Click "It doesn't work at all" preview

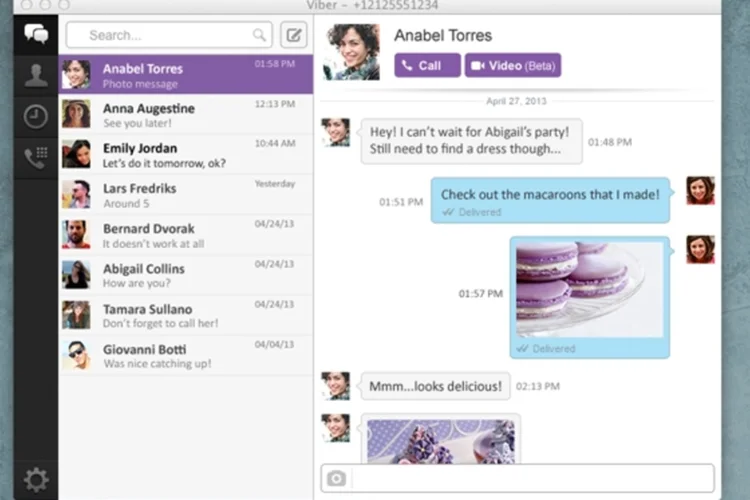click(x=154, y=244)
